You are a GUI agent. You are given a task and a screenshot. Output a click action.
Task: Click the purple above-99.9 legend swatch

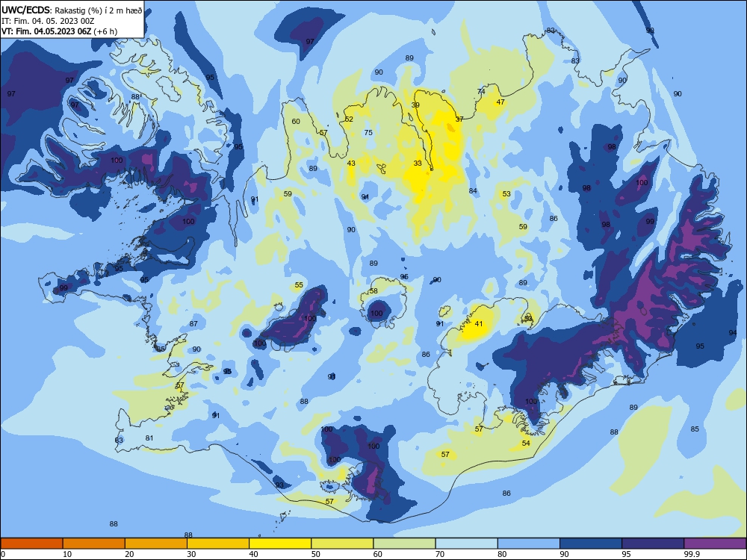pyautogui.click(x=715, y=544)
